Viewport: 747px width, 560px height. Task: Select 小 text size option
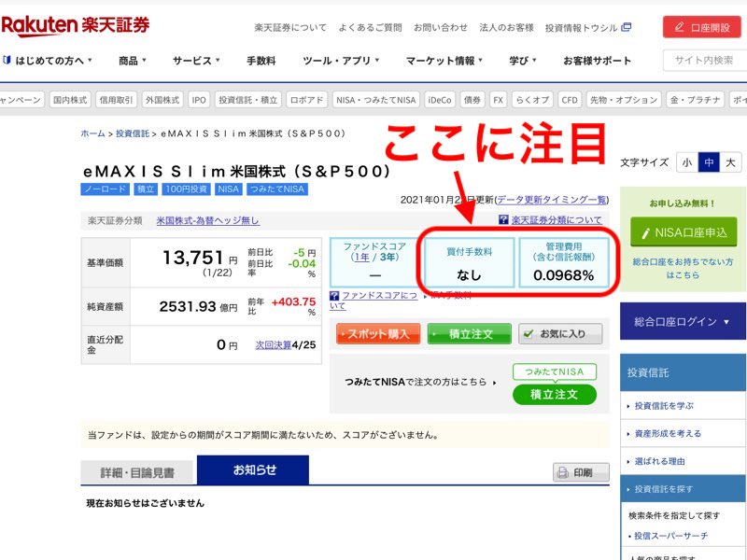[687, 162]
